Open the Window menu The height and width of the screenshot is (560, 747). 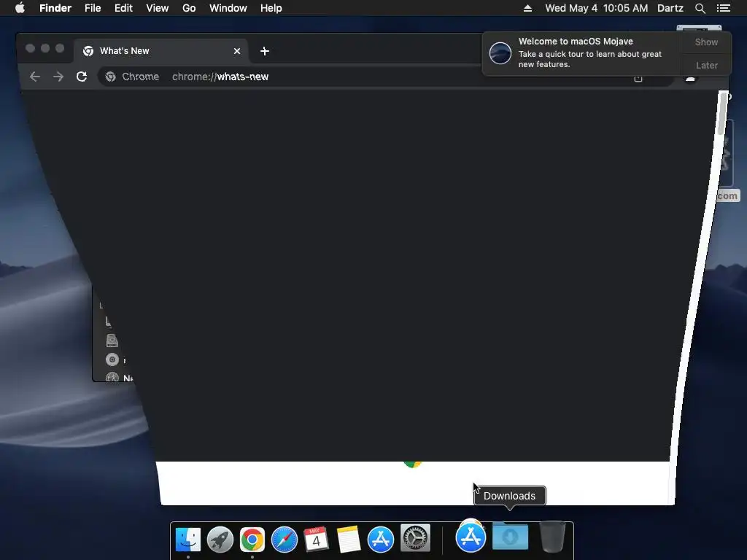coord(228,8)
